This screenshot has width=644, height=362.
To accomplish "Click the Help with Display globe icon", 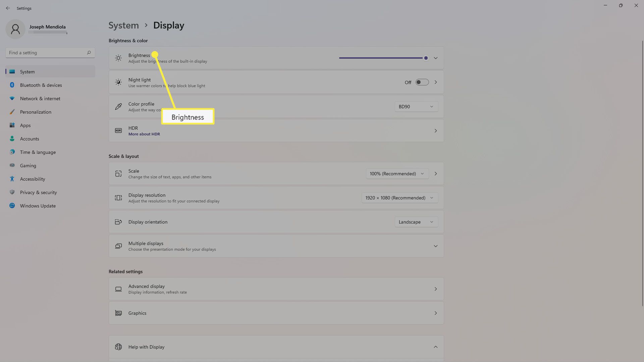I will 118,347.
